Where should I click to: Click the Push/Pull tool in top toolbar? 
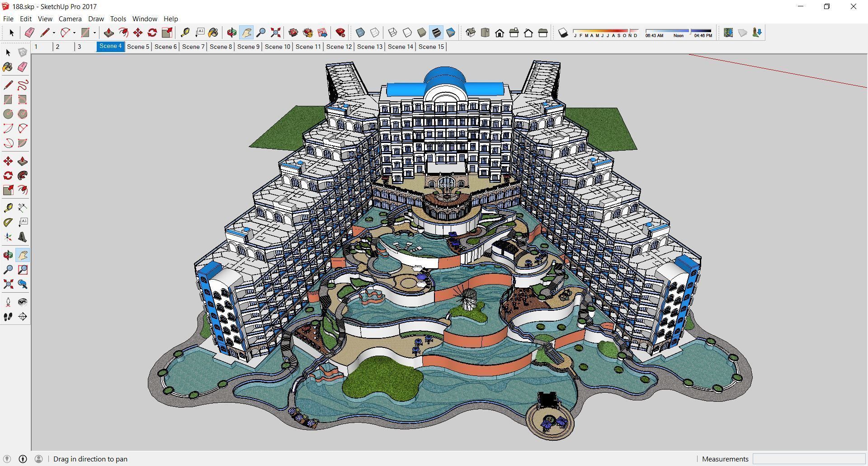(108, 33)
